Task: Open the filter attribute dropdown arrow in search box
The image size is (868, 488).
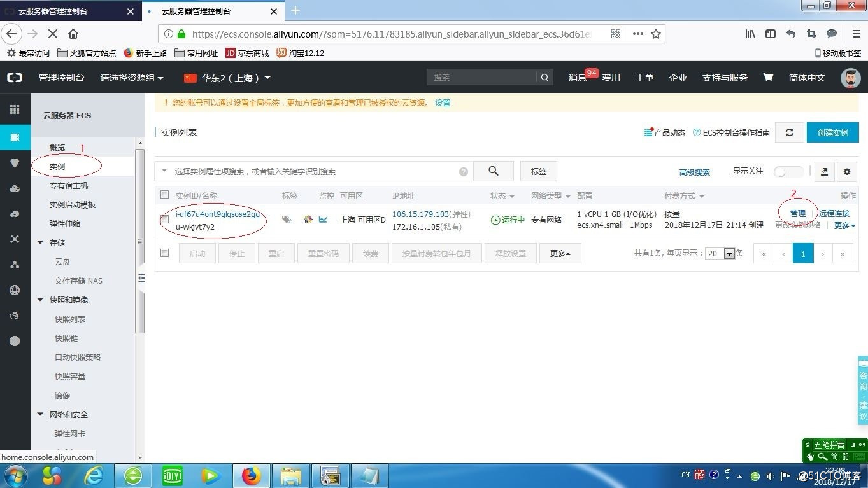Action: pos(164,171)
